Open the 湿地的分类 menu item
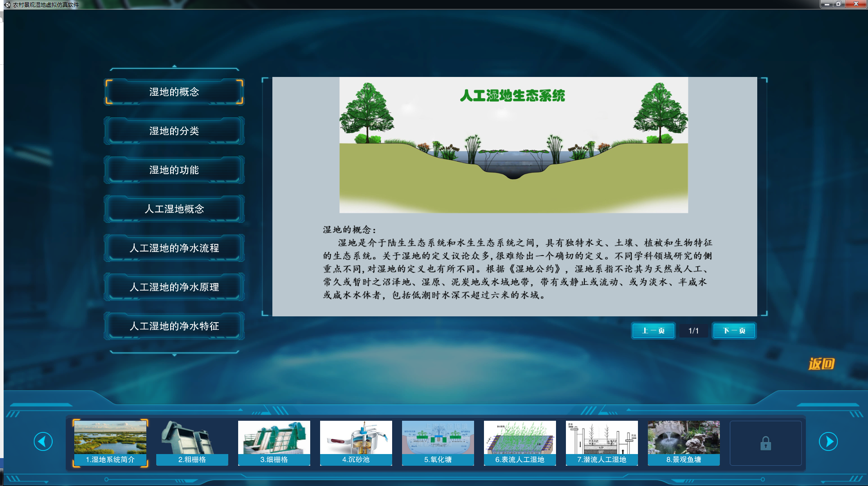This screenshot has width=868, height=486. pyautogui.click(x=174, y=131)
